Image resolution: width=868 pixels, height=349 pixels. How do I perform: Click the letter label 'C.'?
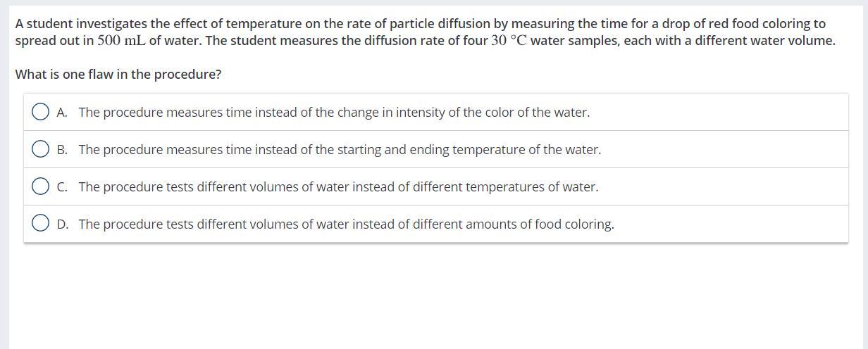pos(63,187)
